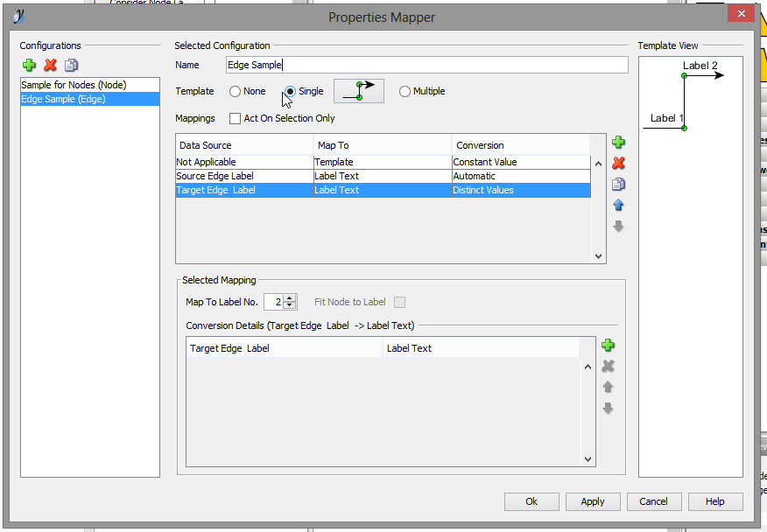Add a new configuration with green plus
The width and height of the screenshot is (767, 532).
[29, 65]
